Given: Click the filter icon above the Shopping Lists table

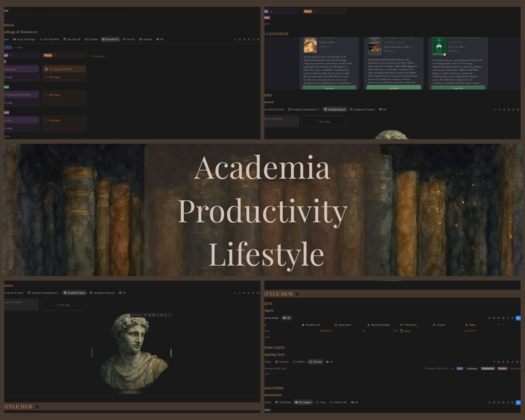Looking at the screenshot, I should 495,362.
